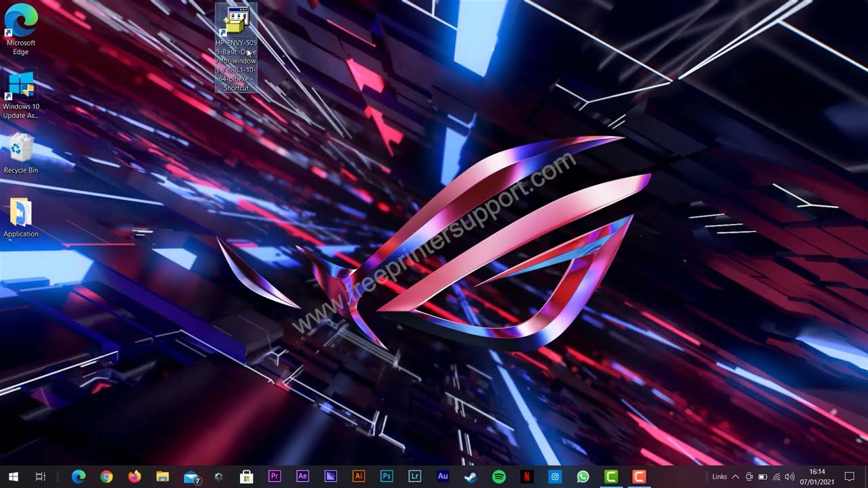
Task: Open Microsoft Store from the taskbar
Action: [247, 476]
